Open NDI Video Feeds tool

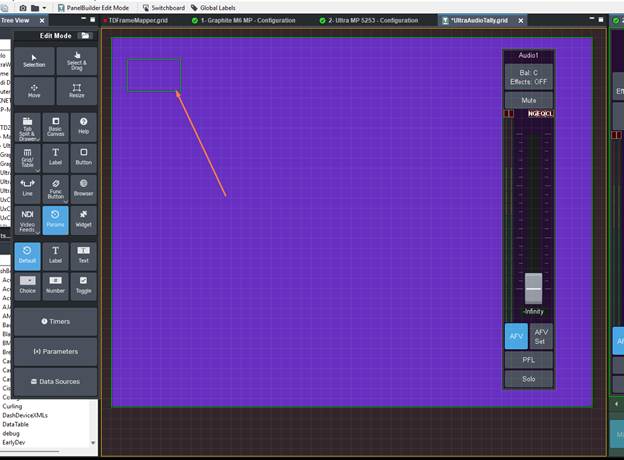pyautogui.click(x=27, y=220)
